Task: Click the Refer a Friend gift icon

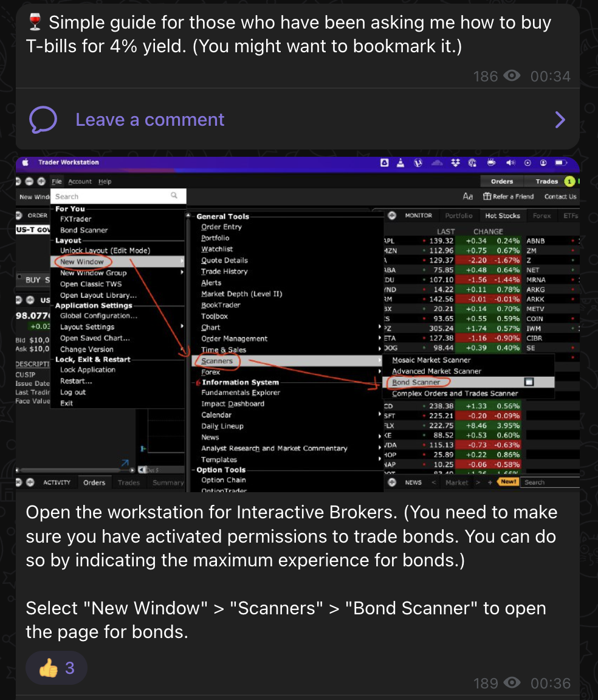Action: pyautogui.click(x=487, y=196)
